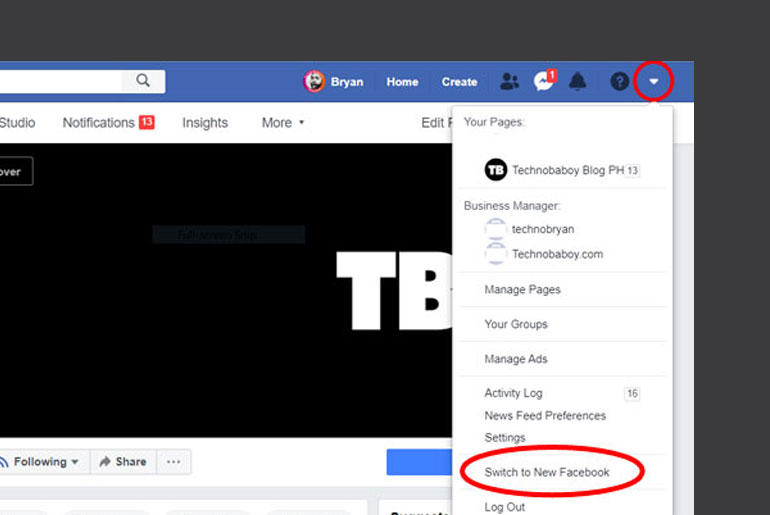Click inside the Facebook search field
This screenshot has height=515, width=770.
[x=61, y=81]
